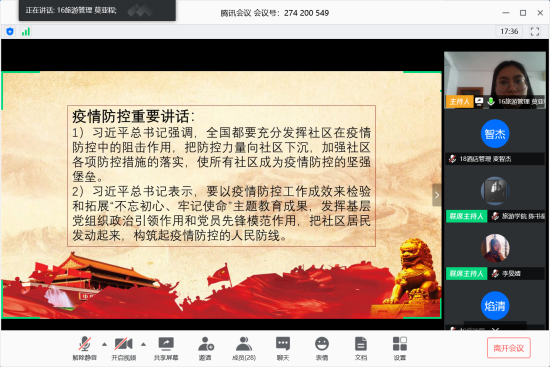The width and height of the screenshot is (550, 367).
Task: Select the host's video thumbnail
Action: click(x=495, y=80)
